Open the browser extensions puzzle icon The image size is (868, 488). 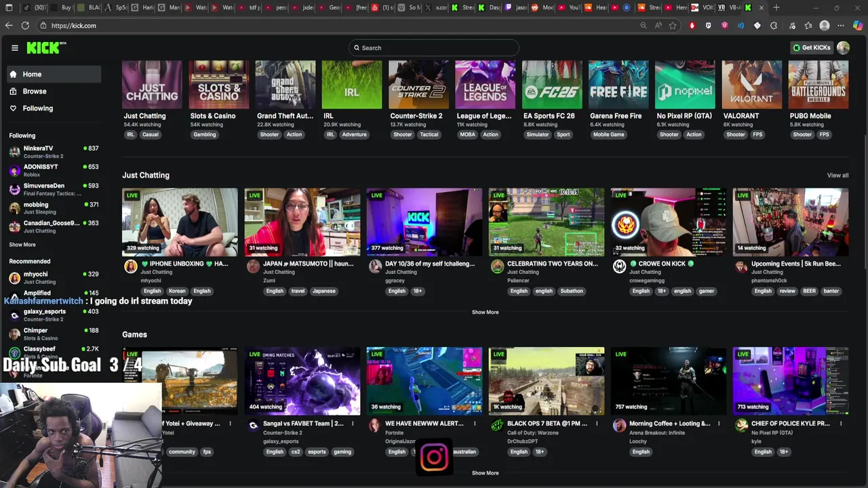(x=774, y=26)
